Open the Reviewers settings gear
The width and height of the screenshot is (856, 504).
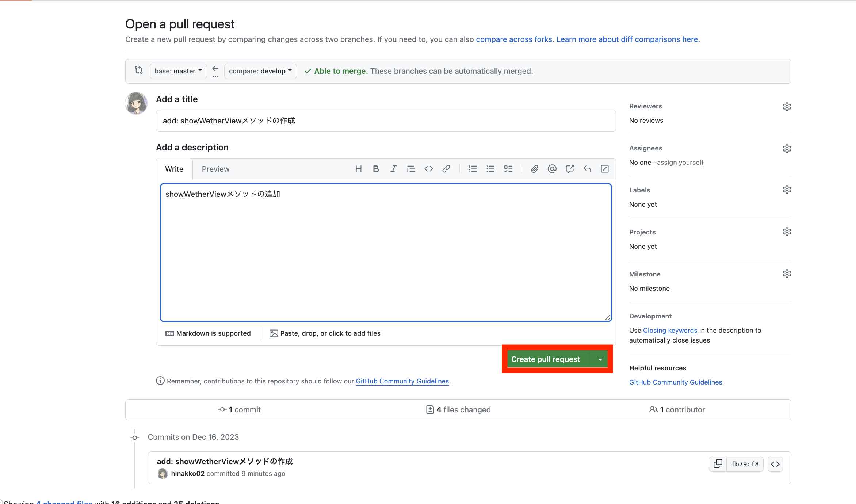click(x=787, y=106)
